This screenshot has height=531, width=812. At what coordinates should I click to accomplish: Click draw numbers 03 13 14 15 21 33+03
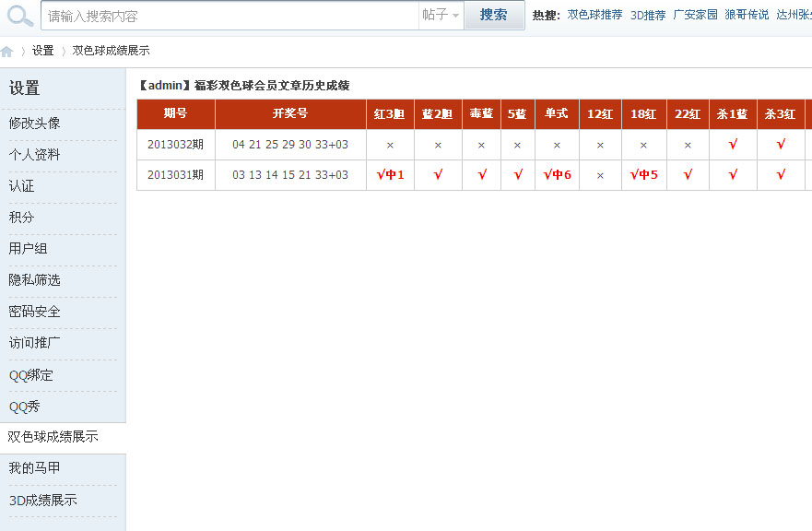[290, 175]
